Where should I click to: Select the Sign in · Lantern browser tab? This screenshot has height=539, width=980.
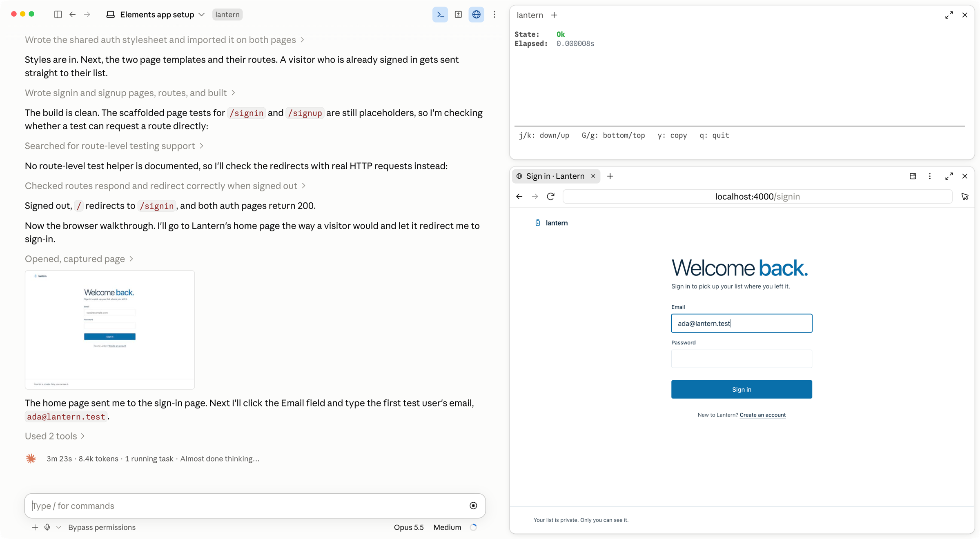pos(555,176)
